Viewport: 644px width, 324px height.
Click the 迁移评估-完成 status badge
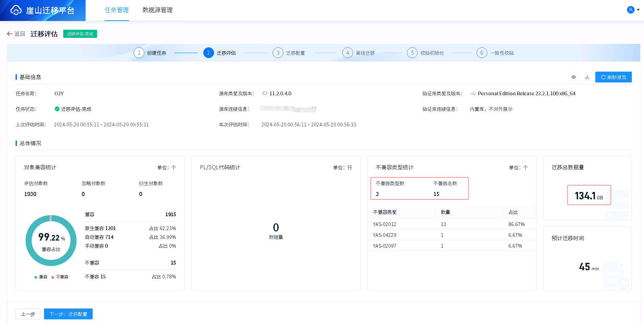pos(80,34)
